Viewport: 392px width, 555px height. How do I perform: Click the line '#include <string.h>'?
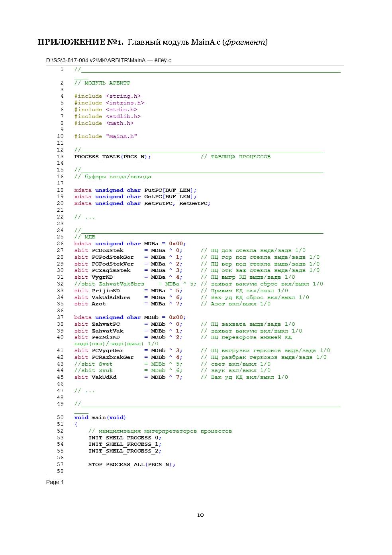(x=108, y=96)
